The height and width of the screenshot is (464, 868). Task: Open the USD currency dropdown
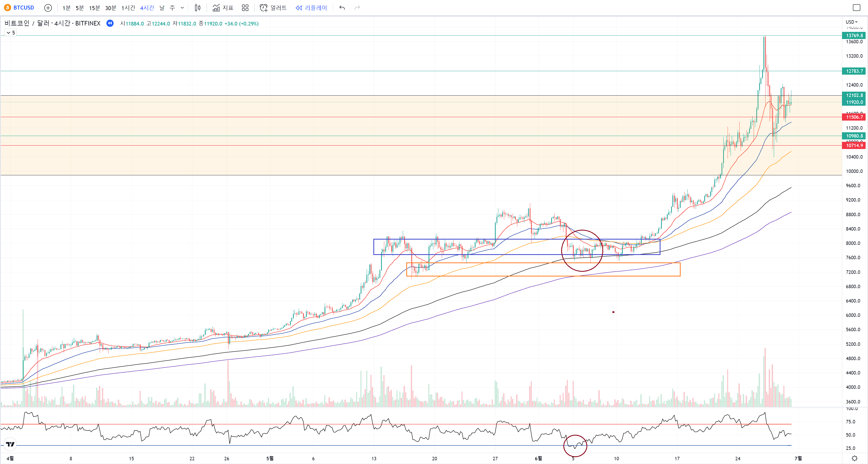point(852,22)
